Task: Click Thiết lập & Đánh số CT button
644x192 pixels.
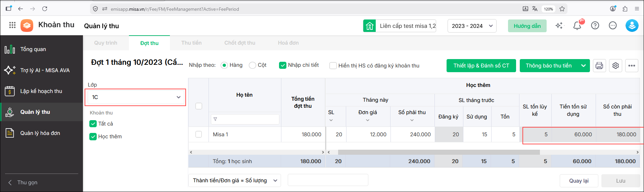Action: click(481, 66)
